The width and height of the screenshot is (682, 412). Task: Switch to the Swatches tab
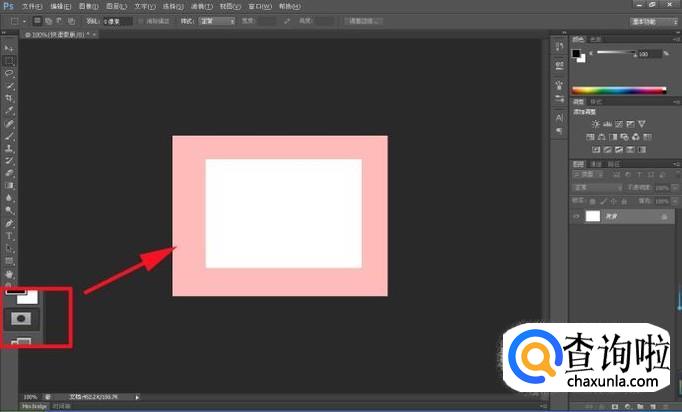point(596,40)
